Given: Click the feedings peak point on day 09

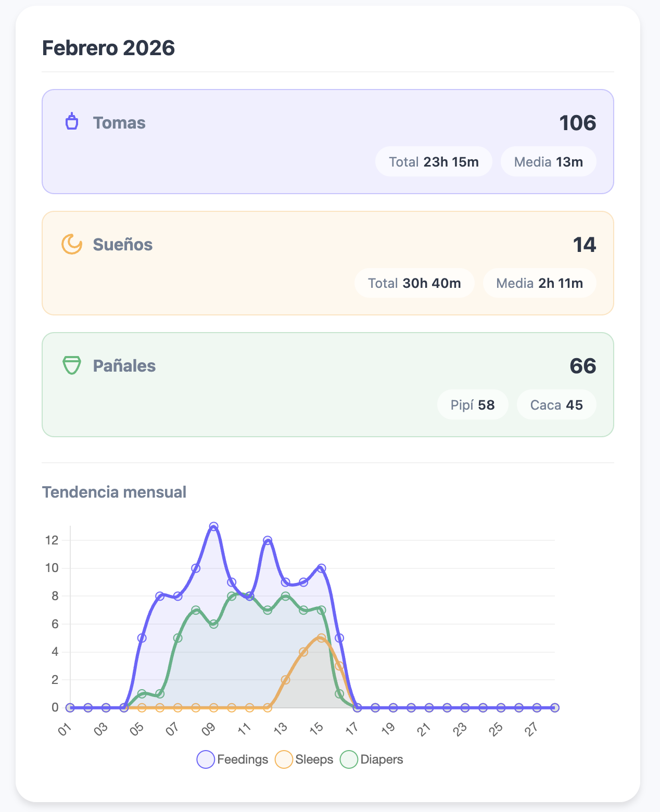Looking at the screenshot, I should pyautogui.click(x=214, y=527).
